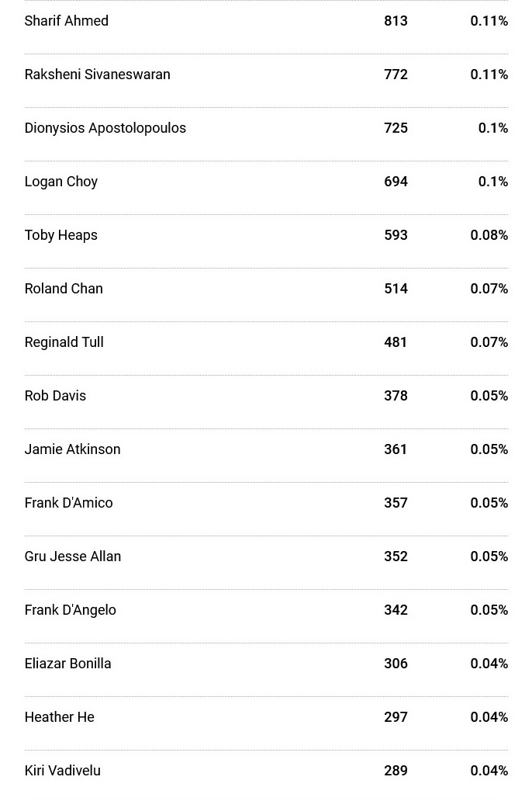The image size is (532, 801).
Task: Click Reginald Tull's name
Action: pos(64,342)
